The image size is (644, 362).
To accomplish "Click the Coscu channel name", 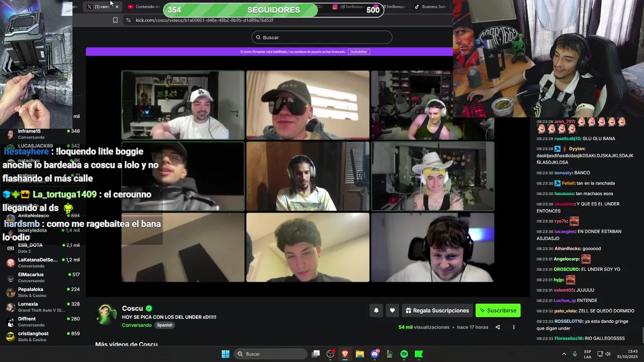I will [x=132, y=308].
